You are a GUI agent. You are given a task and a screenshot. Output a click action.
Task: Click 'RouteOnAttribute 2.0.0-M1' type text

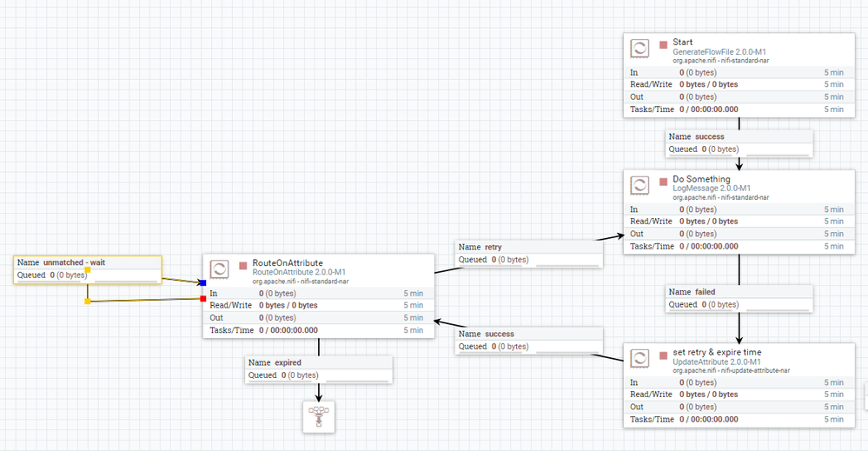[x=299, y=272]
